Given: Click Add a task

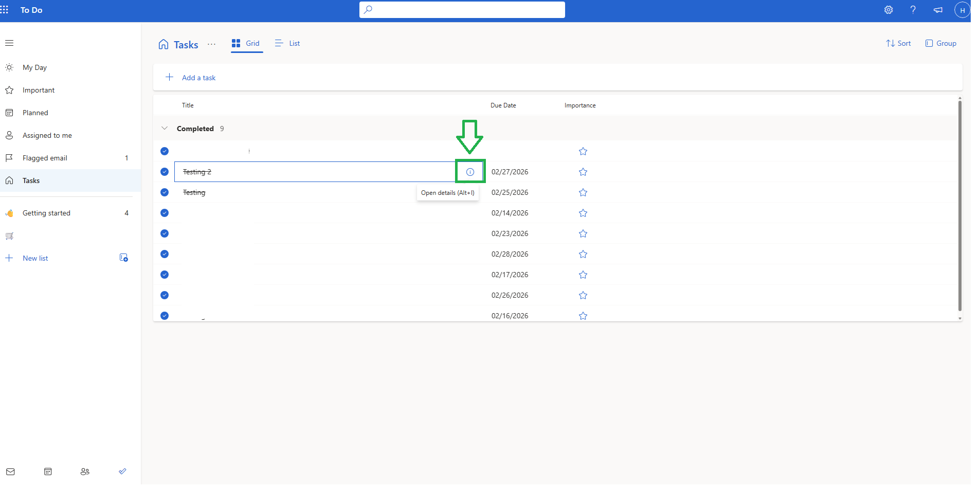Looking at the screenshot, I should pyautogui.click(x=198, y=78).
